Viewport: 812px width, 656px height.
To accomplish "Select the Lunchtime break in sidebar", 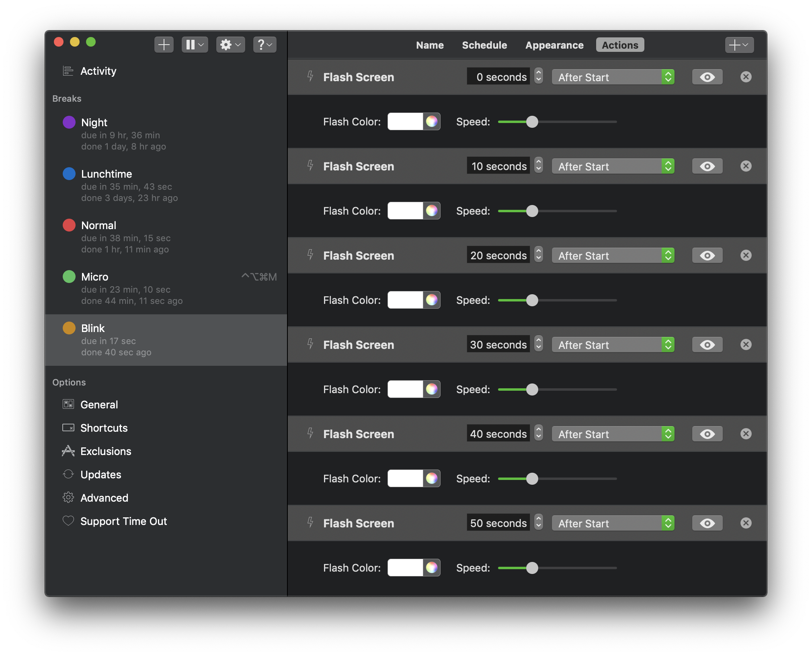I will coord(166,186).
